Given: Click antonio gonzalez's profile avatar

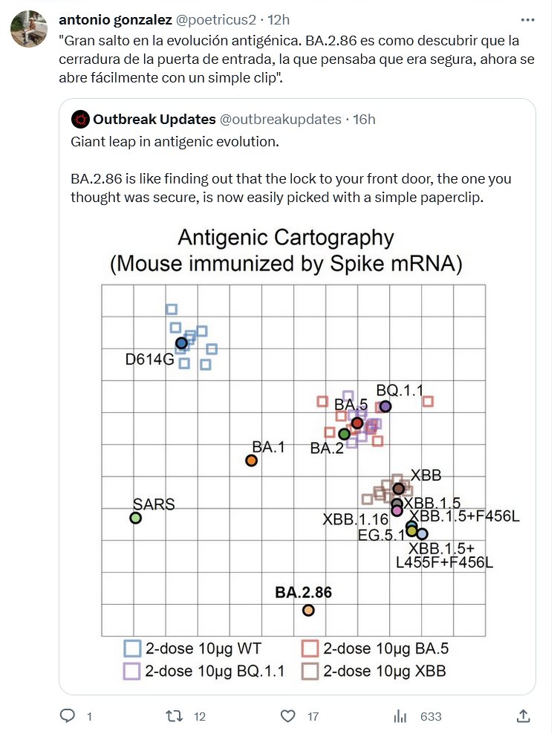Looking at the screenshot, I should [x=25, y=29].
